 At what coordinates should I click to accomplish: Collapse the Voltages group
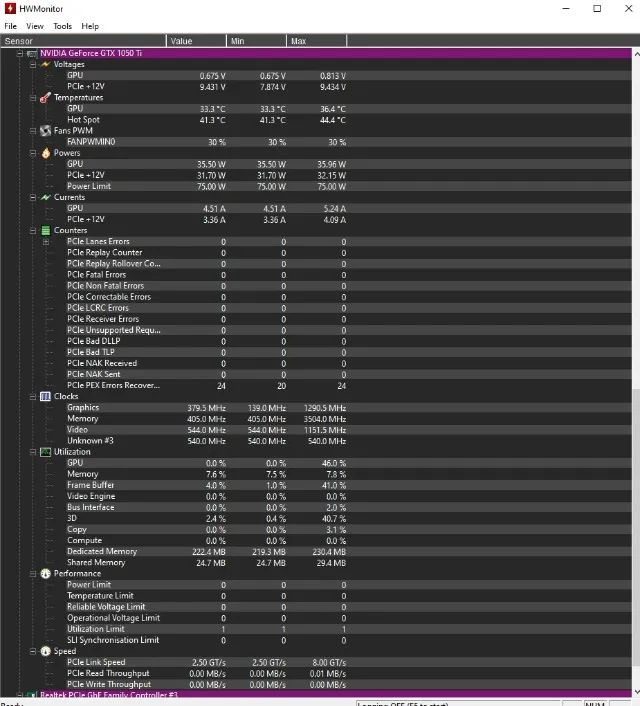tap(33, 64)
